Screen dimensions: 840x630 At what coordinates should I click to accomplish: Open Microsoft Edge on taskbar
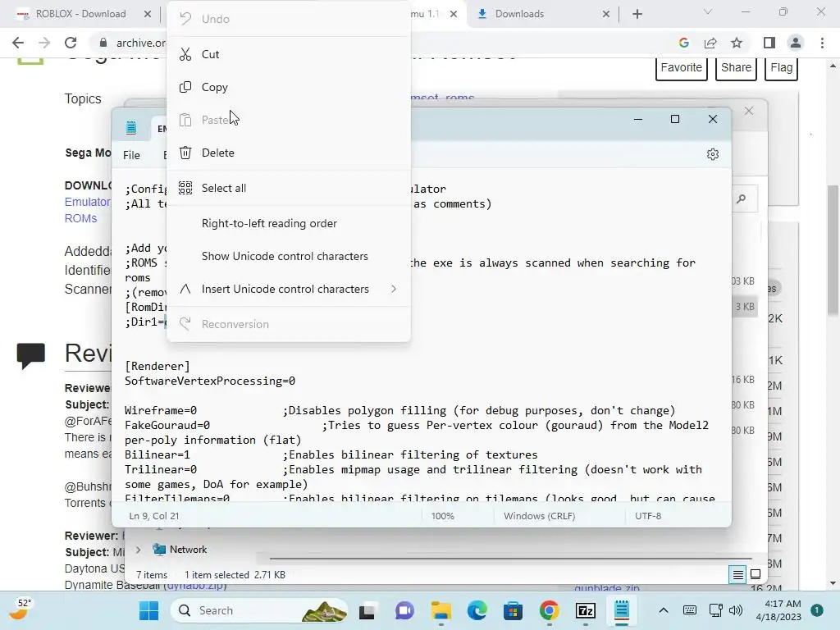[x=477, y=610]
